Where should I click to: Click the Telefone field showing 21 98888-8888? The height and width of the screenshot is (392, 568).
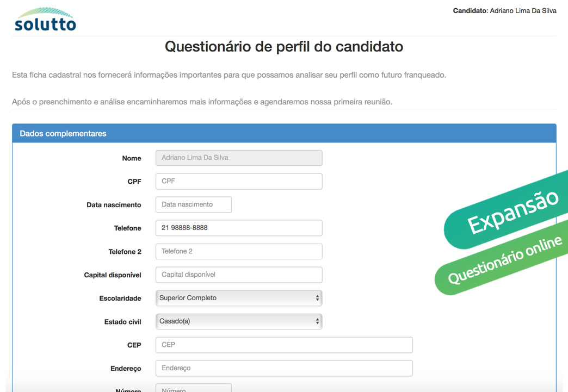pos(239,228)
